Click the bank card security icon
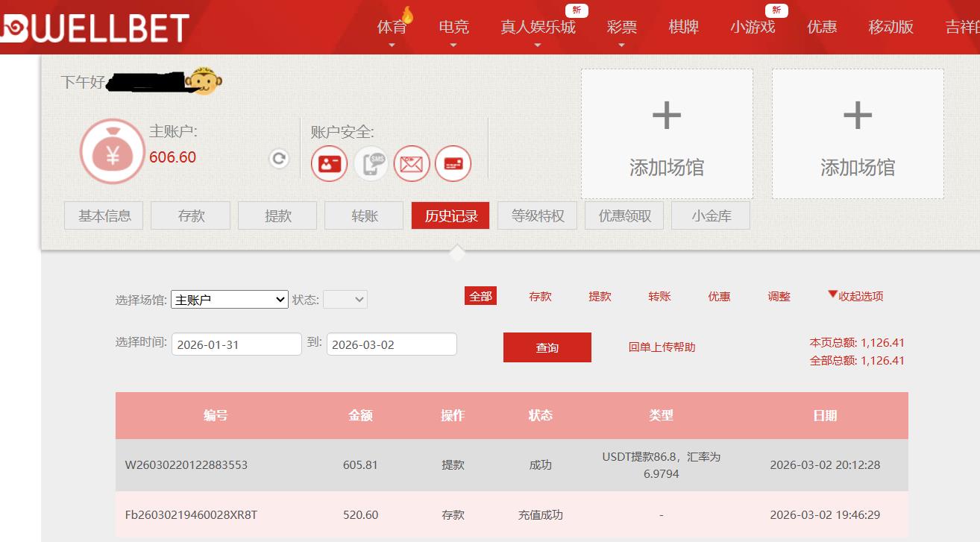This screenshot has height=542, width=980. [453, 163]
